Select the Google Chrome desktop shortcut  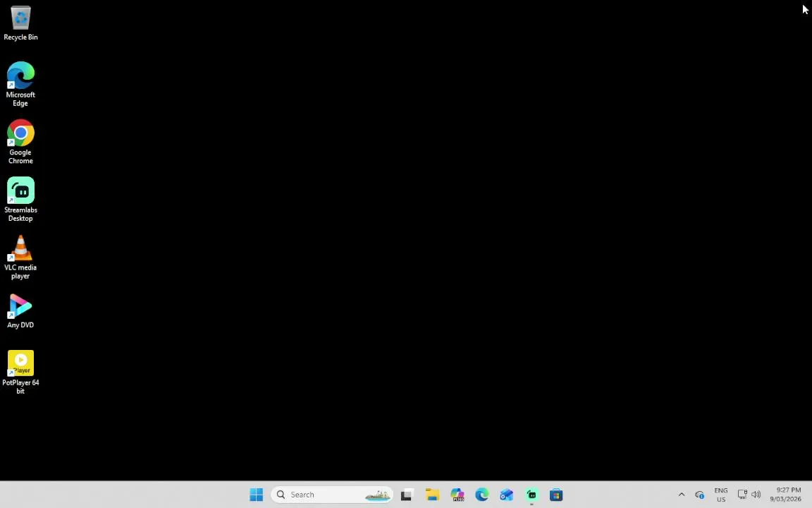[20, 142]
